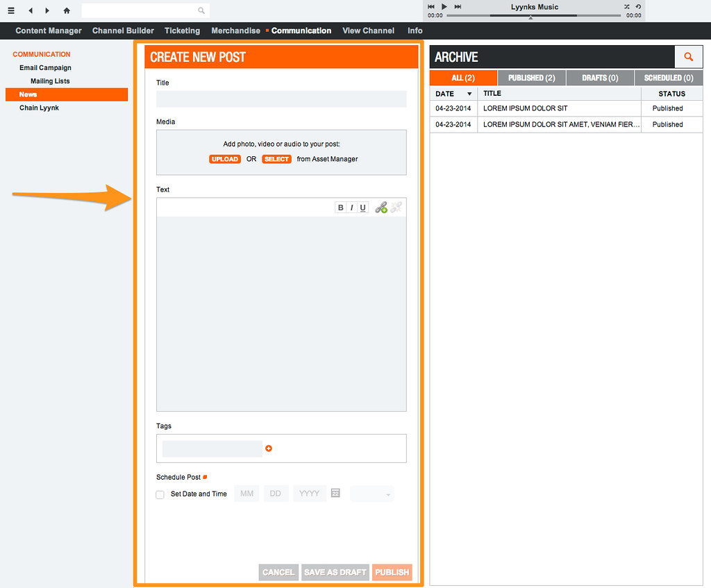Switch to the DRAFTS (0) tab

coord(600,78)
